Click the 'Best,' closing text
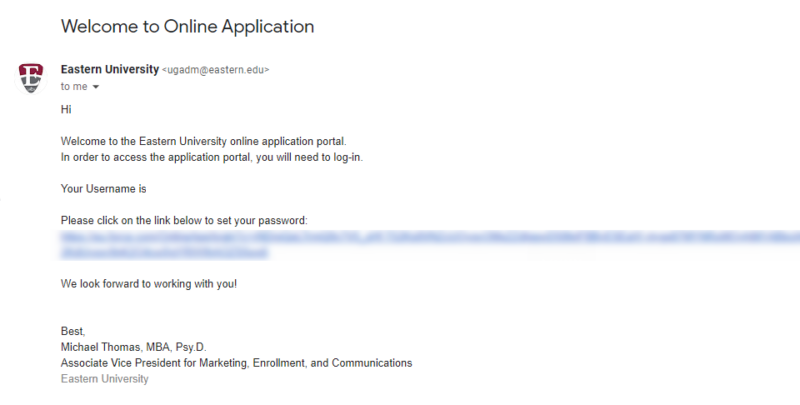This screenshot has width=800, height=405. (x=73, y=331)
